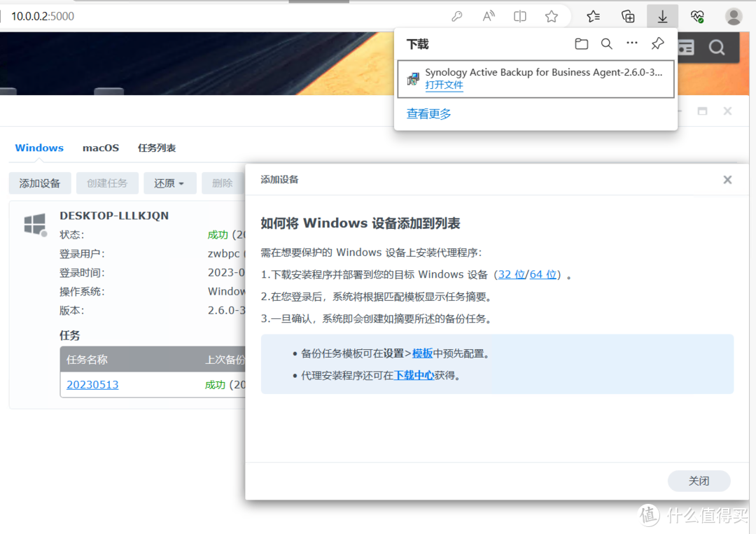Download the 64 位 installer link
Image resolution: width=756 pixels, height=534 pixels.
[543, 274]
